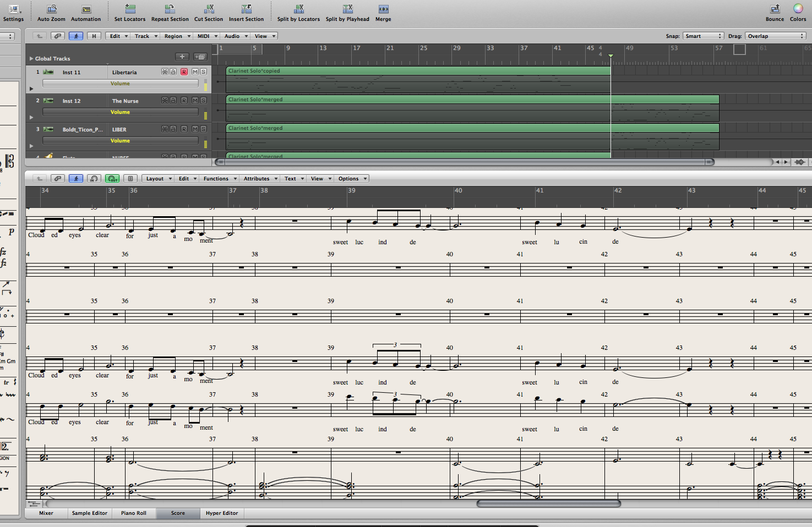
Task: Open the Snap mode dropdown
Action: (703, 36)
